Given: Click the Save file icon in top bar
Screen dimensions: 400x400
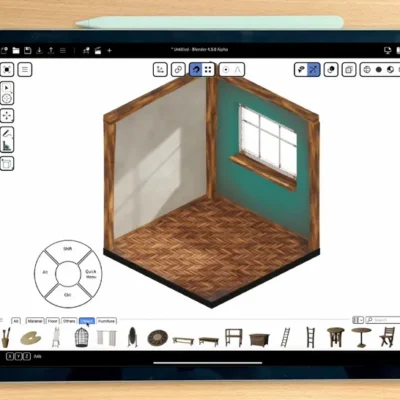Looking at the screenshot, I should (x=28, y=50).
